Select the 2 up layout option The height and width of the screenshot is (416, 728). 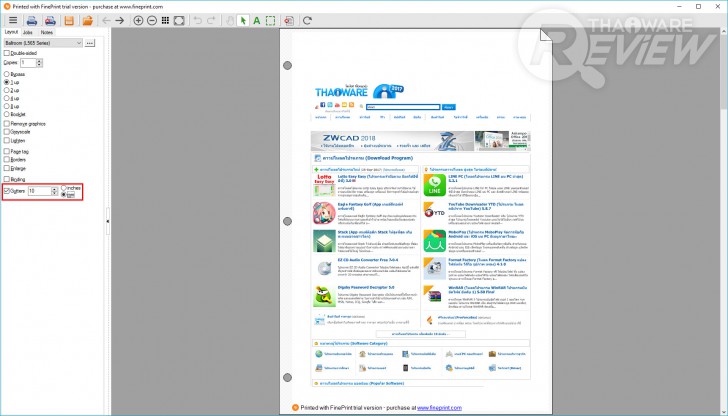click(6, 90)
